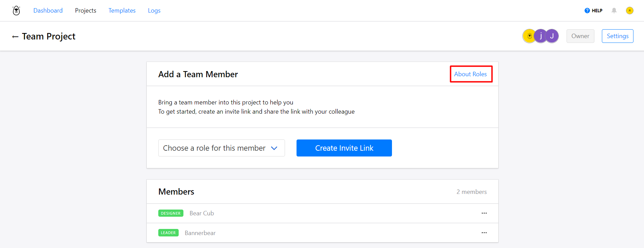Open the About Roles link
The height and width of the screenshot is (248, 644).
[470, 74]
